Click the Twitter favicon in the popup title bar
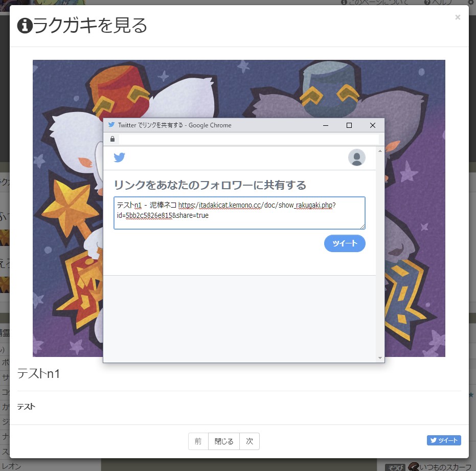The width and height of the screenshot is (476, 471). [111, 125]
